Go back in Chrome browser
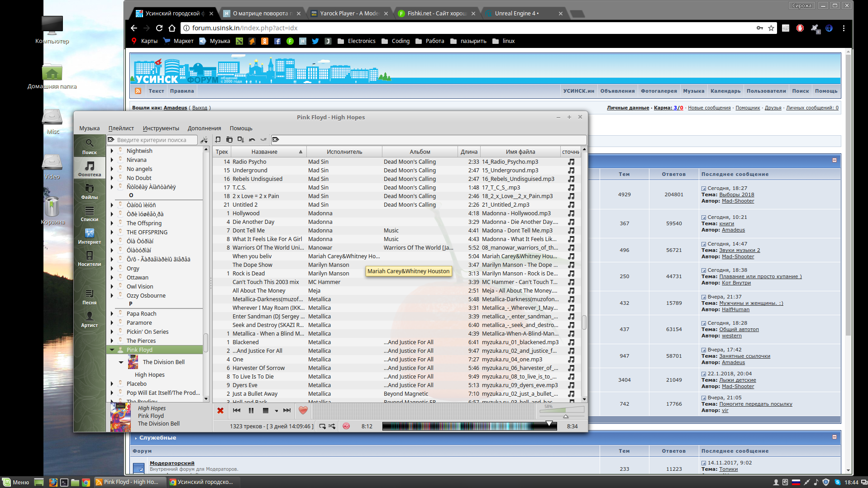This screenshot has width=868, height=488. (134, 28)
